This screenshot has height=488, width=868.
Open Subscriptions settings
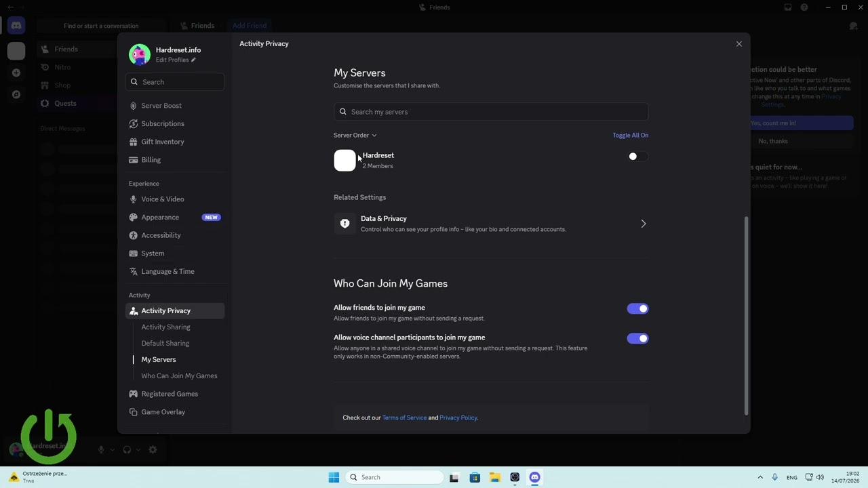pos(175,124)
